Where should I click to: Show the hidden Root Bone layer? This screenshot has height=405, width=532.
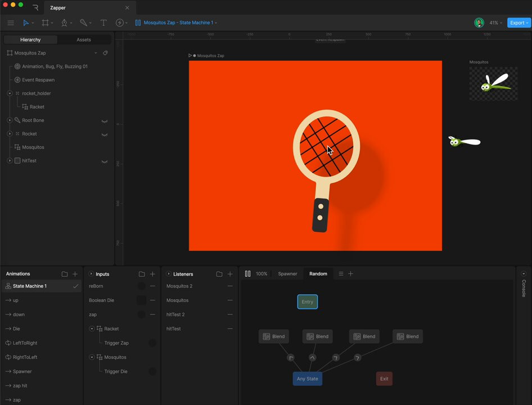104,121
